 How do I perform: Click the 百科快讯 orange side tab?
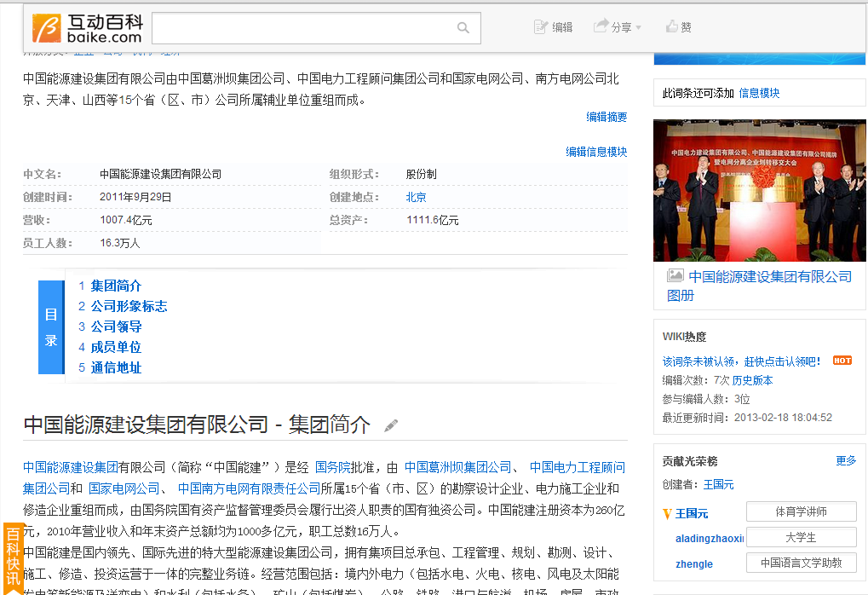[14, 557]
